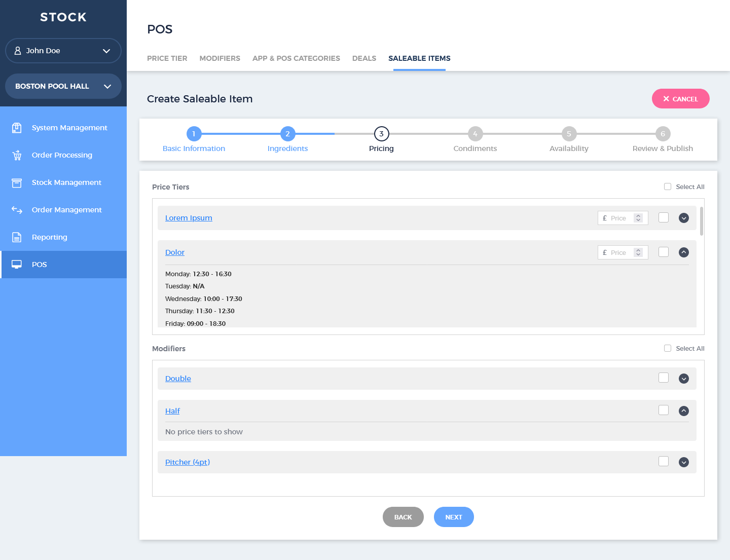
Task: Click the Order Processing cart icon
Action: 17,155
